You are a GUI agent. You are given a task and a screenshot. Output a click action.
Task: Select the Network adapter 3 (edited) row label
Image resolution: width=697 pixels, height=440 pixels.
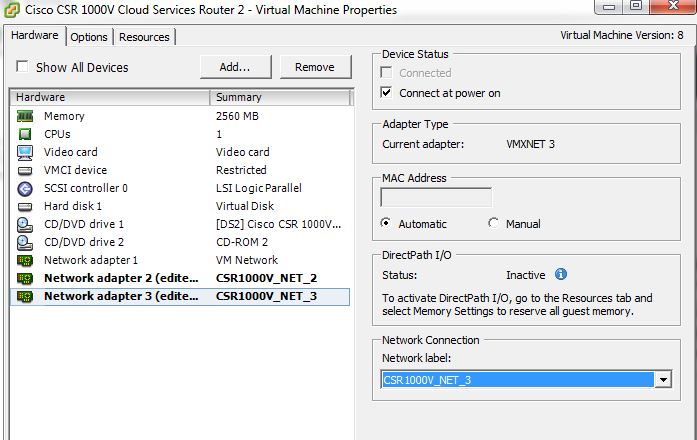[x=121, y=296]
